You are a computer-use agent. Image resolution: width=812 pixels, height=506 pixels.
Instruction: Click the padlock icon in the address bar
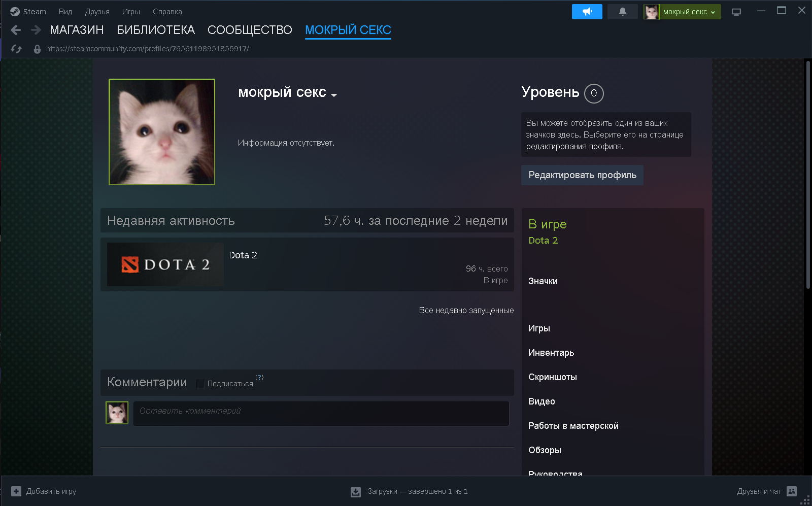pyautogui.click(x=37, y=49)
